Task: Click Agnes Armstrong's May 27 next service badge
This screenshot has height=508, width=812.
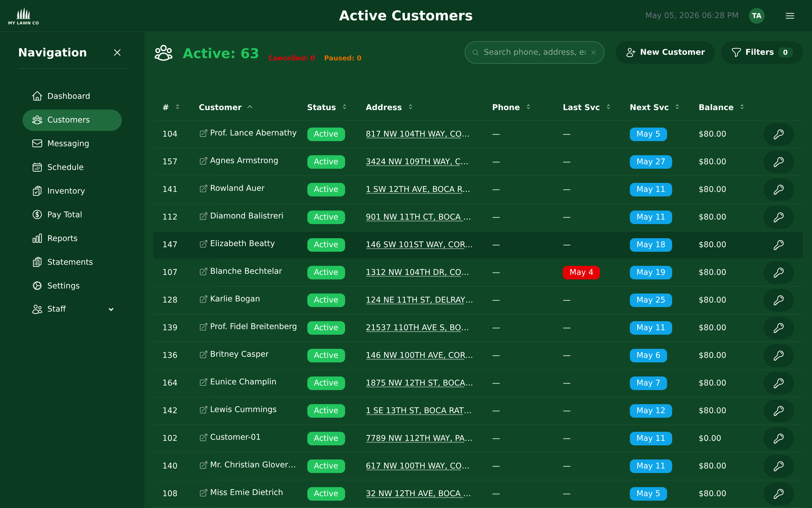Action: tap(651, 162)
